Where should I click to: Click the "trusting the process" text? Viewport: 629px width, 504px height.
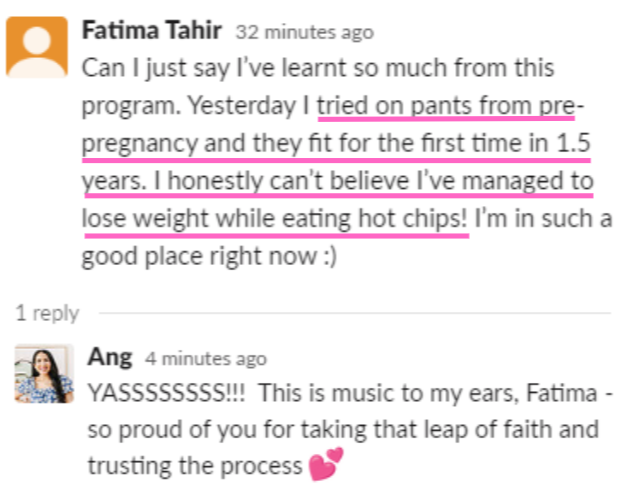[x=195, y=466]
